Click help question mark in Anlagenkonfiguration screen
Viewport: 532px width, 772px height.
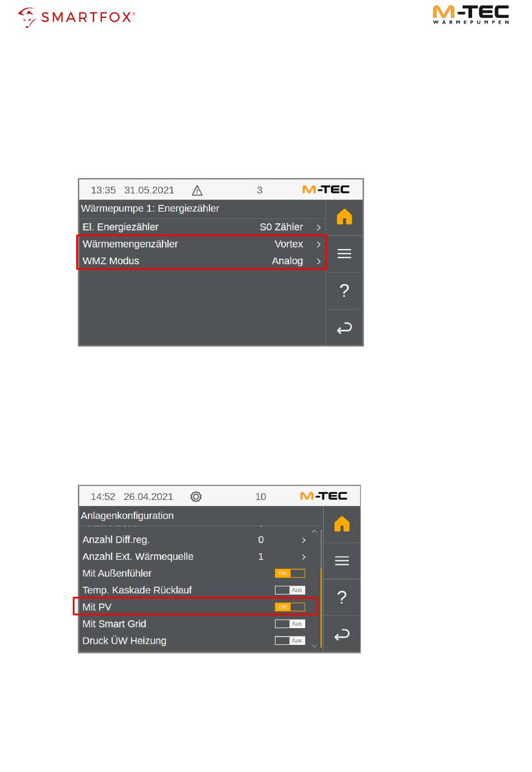342,597
